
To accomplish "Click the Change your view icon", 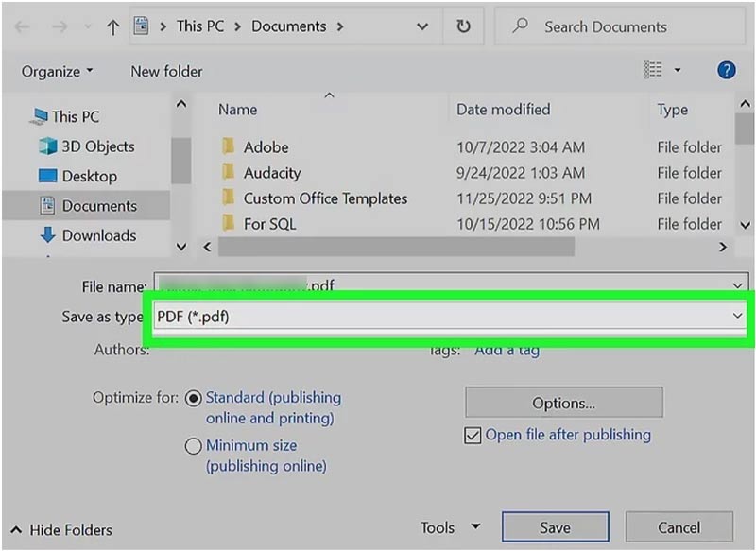I will click(x=653, y=71).
